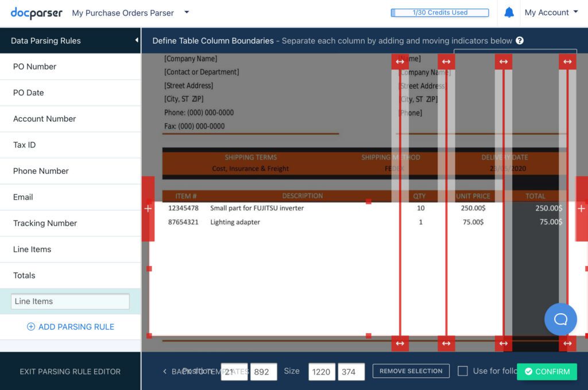The width and height of the screenshot is (588, 390).
Task: Select the PO Date parsing rule
Action: 71,92
